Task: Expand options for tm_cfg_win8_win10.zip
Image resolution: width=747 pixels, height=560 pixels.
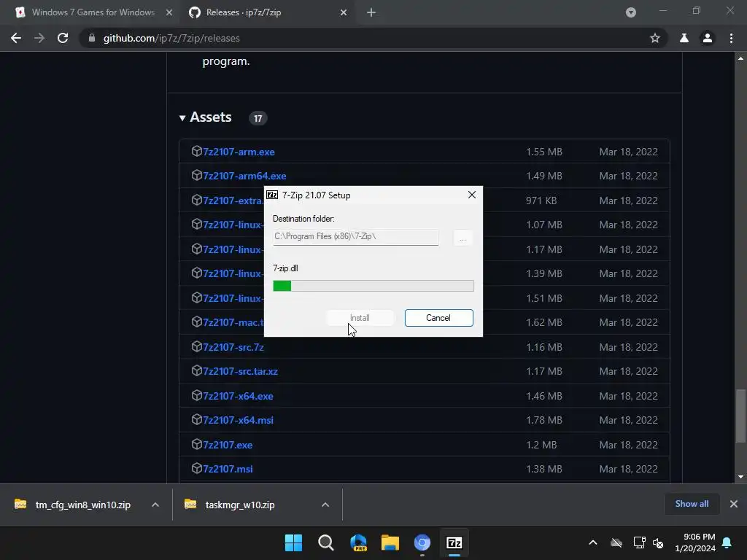Action: click(x=155, y=505)
